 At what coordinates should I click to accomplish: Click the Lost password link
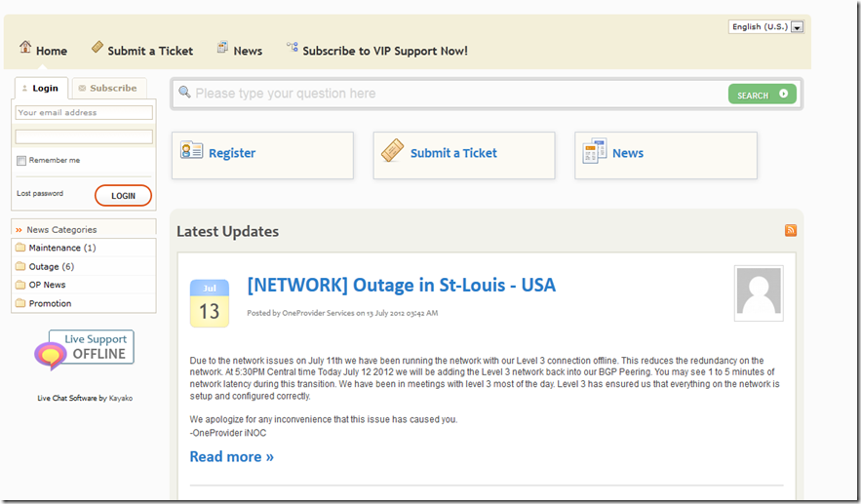pos(40,193)
